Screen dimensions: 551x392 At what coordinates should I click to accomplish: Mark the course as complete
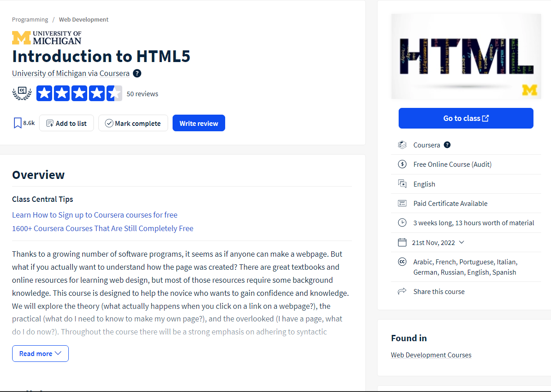pos(133,123)
